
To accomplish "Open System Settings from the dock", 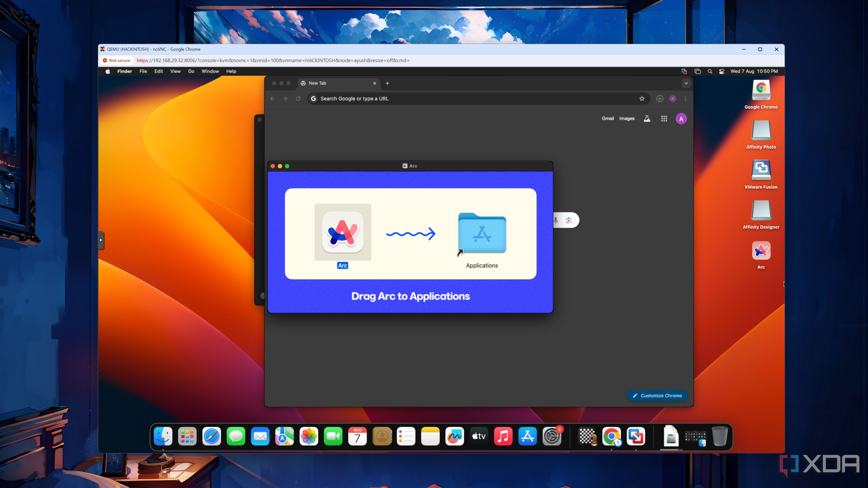I will click(552, 436).
